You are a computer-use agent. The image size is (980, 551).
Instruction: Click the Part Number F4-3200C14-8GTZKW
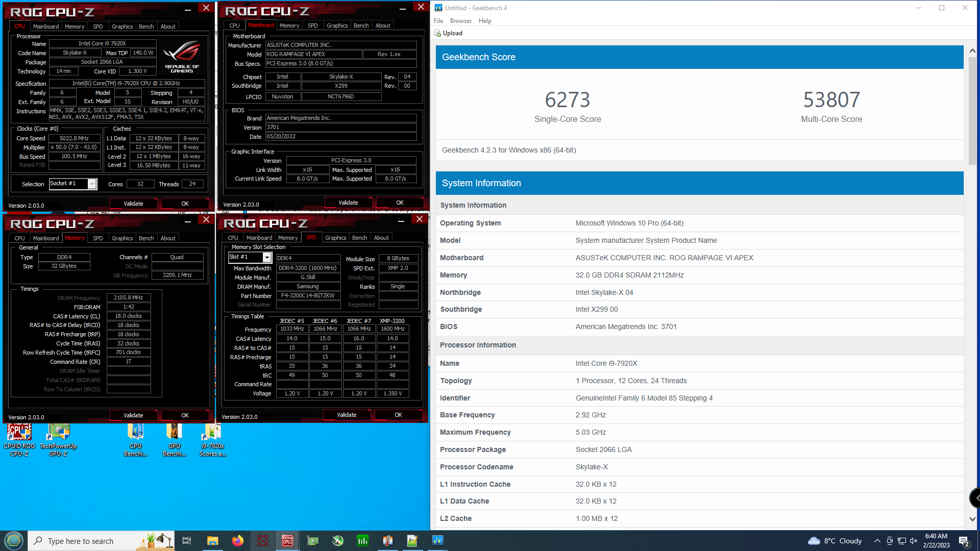[308, 296]
